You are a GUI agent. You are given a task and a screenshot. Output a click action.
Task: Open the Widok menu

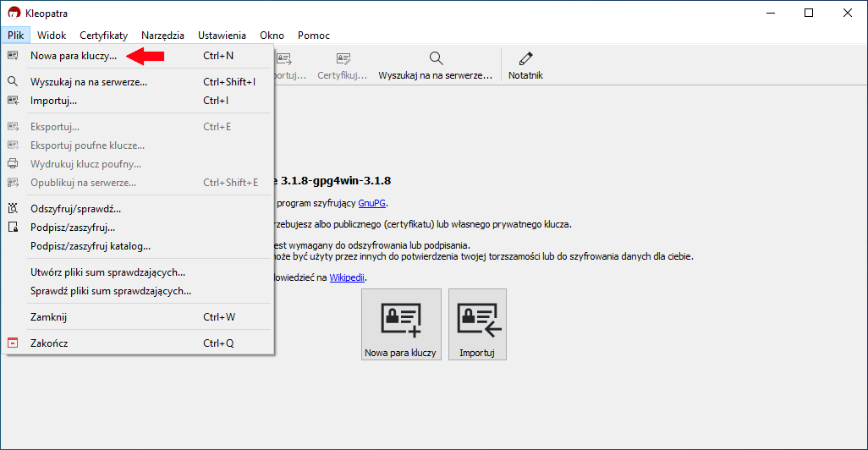52,36
